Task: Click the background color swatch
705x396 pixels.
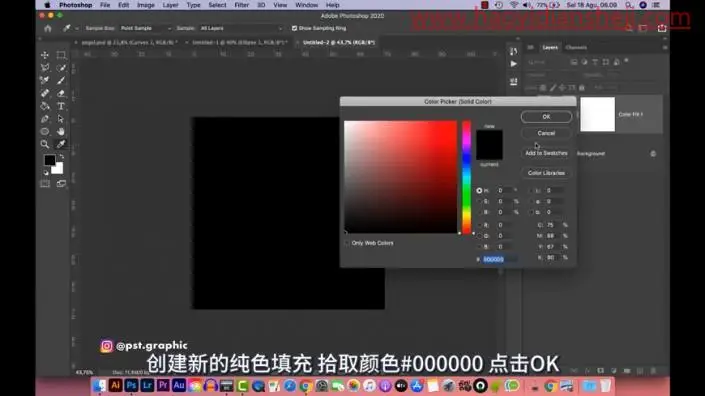Action: coord(58,170)
